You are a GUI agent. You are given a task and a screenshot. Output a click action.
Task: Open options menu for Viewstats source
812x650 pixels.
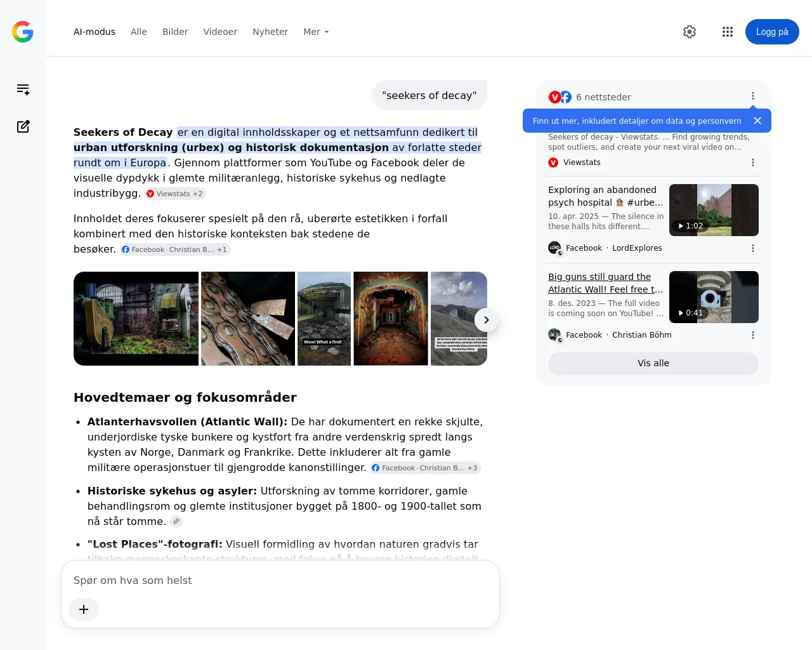(753, 162)
